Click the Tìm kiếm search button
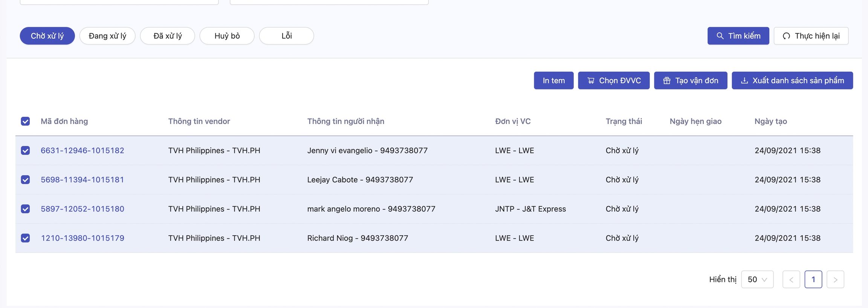The image size is (868, 308). click(738, 36)
